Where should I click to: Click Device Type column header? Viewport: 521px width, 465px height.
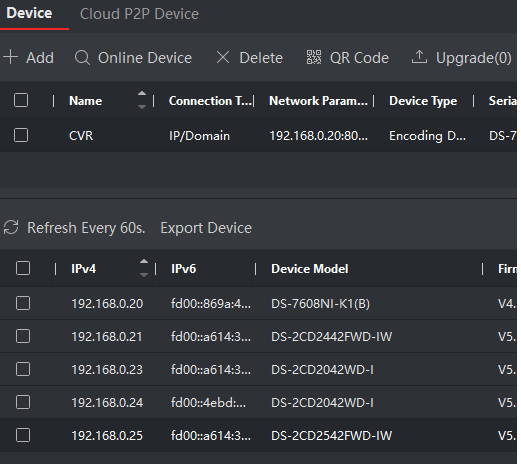pos(423,101)
